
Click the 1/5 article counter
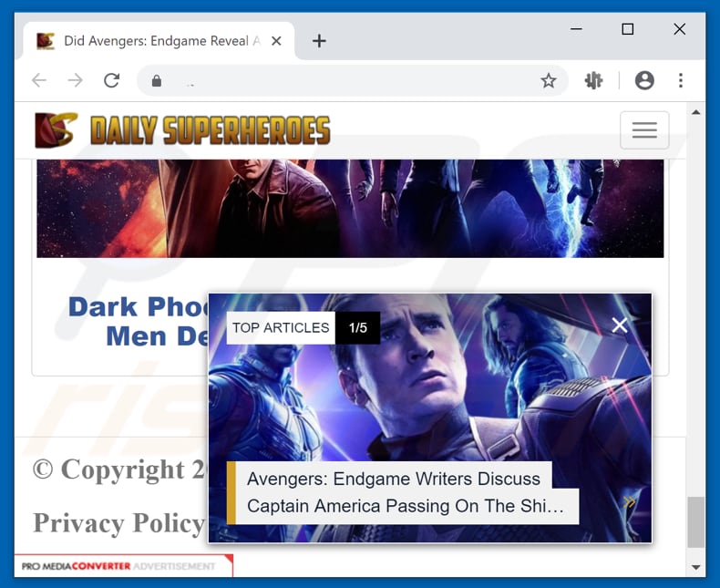click(357, 327)
